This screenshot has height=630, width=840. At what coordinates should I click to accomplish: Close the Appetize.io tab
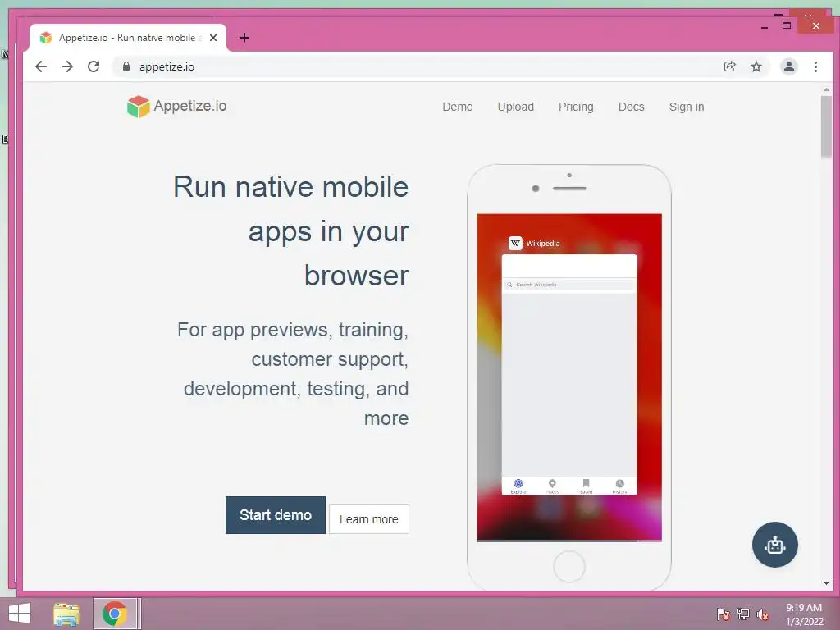213,38
